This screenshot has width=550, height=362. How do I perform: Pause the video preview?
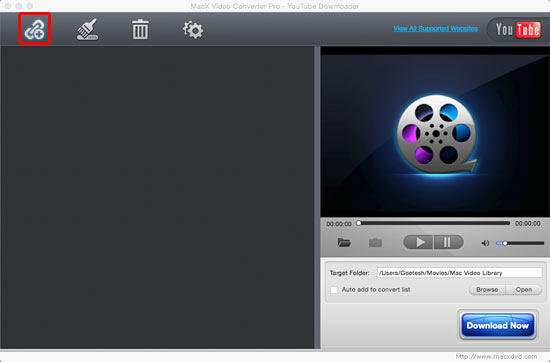tap(449, 242)
